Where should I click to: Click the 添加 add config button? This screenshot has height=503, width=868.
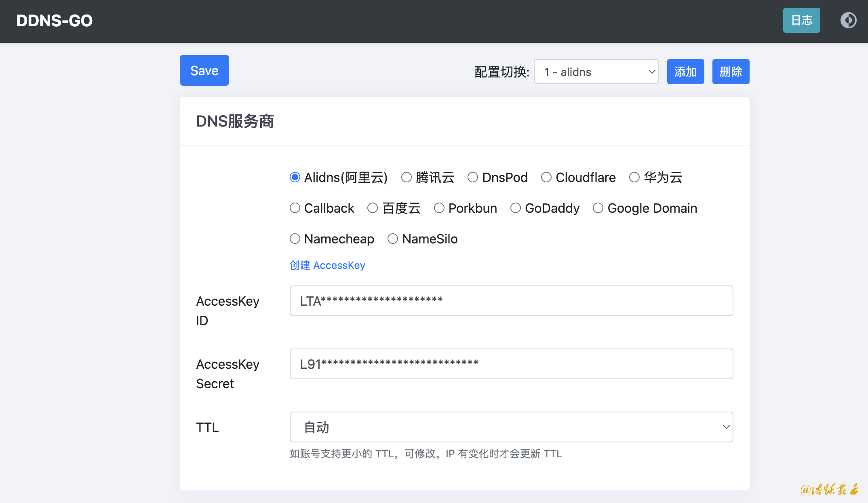pos(685,72)
